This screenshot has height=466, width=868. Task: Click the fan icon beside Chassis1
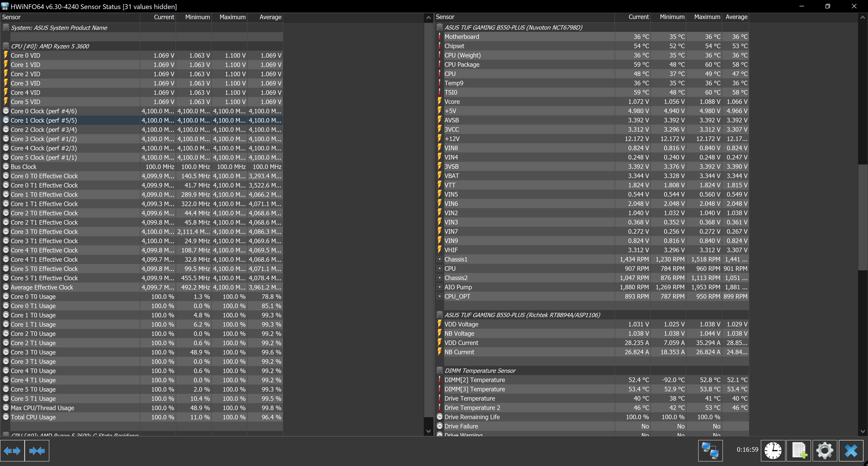pyautogui.click(x=439, y=259)
